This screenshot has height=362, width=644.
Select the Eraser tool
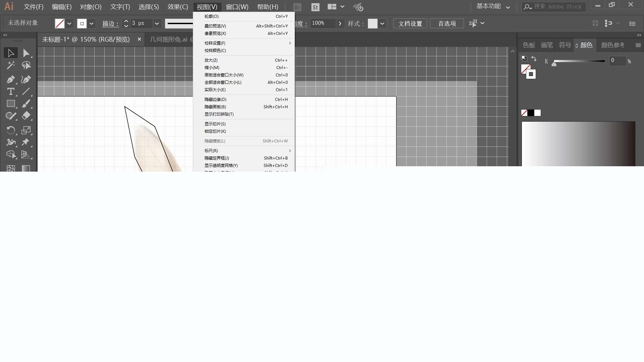[x=26, y=116]
